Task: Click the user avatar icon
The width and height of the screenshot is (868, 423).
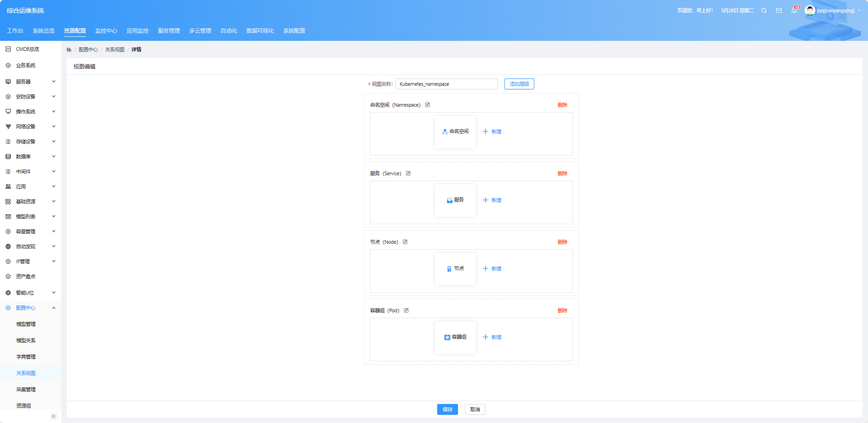Action: pyautogui.click(x=809, y=10)
